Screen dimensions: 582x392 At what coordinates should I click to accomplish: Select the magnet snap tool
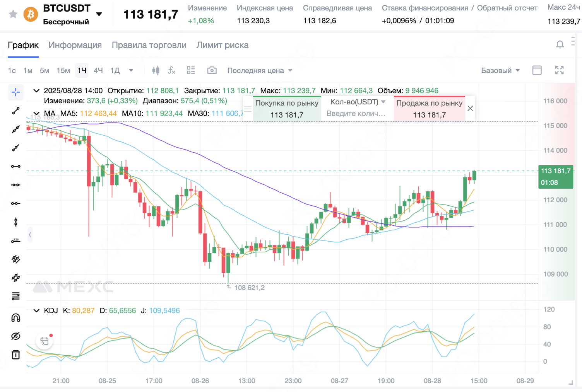point(15,318)
